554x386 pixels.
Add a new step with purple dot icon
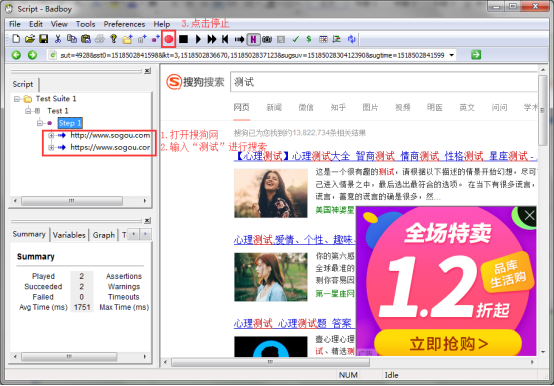(155, 39)
